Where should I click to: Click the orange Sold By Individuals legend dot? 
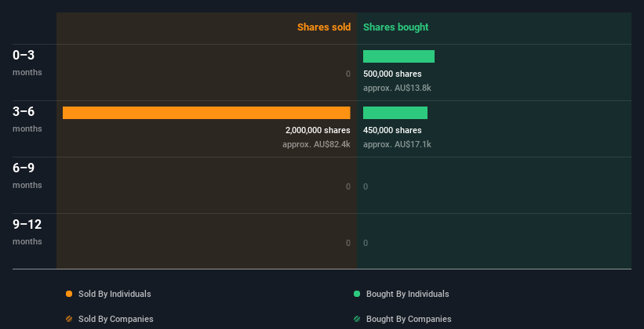point(69,294)
